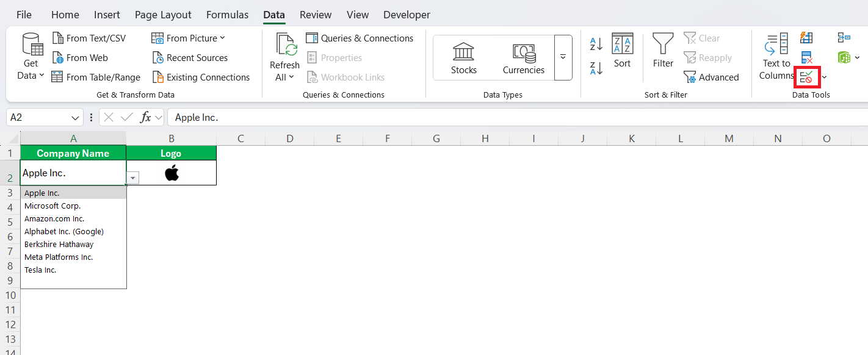Go to the Formulas tab

(227, 15)
